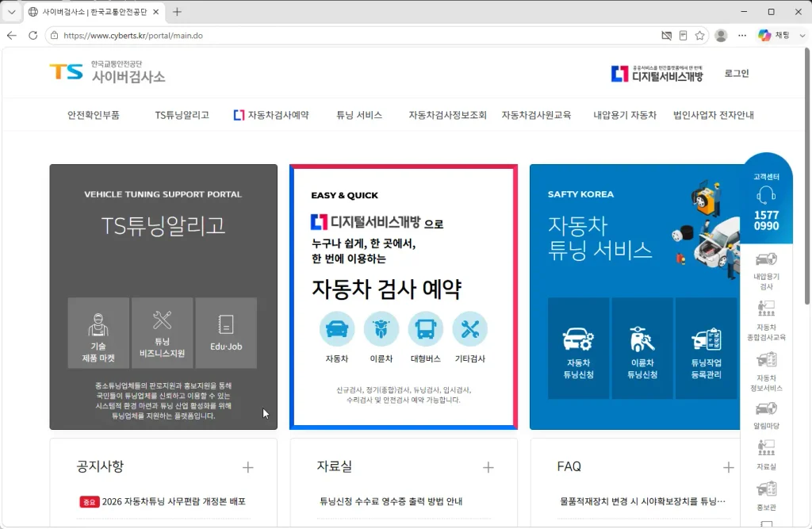Select the 기타검사 wrench icon
Viewport: 812px width, 529px height.
pos(469,329)
